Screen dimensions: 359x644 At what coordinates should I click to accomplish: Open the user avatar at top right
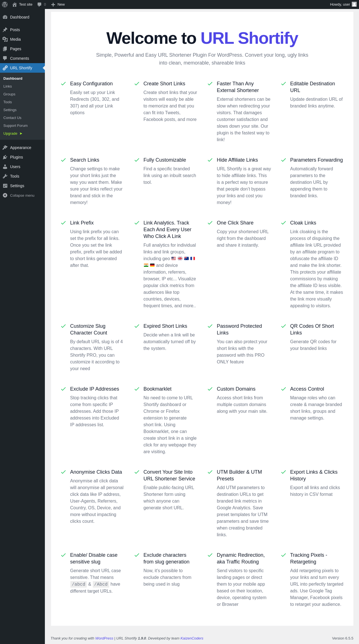coord(354,4)
